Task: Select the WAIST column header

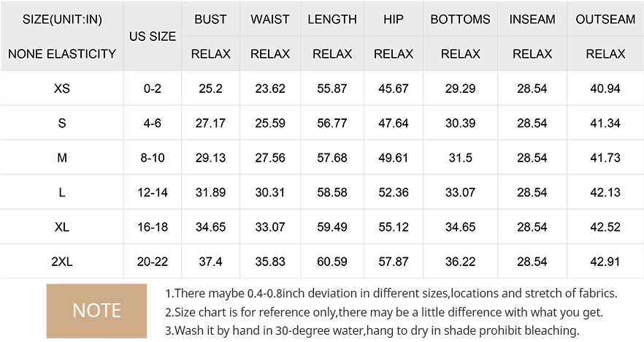Action: click(x=270, y=19)
